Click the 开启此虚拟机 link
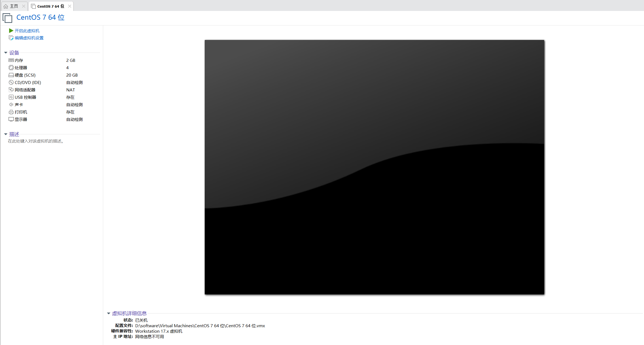The width and height of the screenshot is (644, 345). (27, 31)
